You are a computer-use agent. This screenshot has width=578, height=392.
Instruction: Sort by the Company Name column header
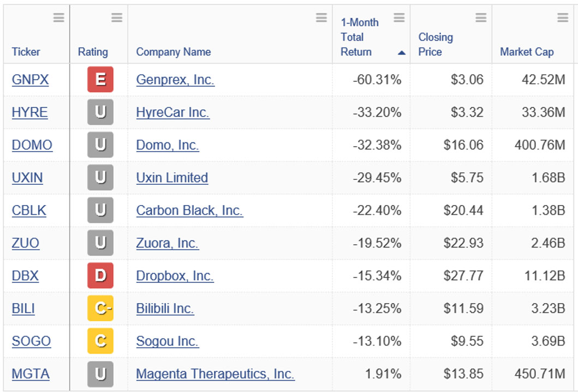pyautogui.click(x=173, y=52)
